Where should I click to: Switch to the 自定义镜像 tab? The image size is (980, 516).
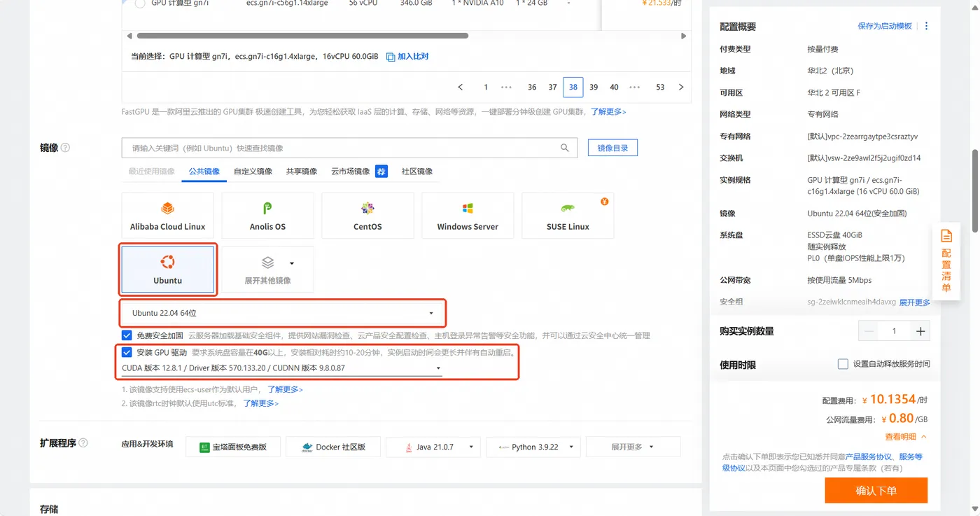253,172
